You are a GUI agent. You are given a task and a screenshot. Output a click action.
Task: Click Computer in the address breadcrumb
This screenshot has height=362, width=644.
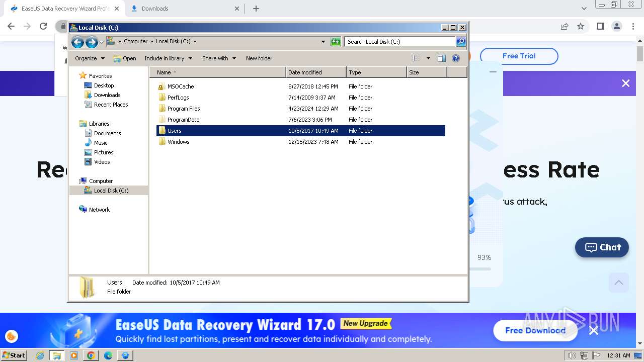click(x=135, y=42)
